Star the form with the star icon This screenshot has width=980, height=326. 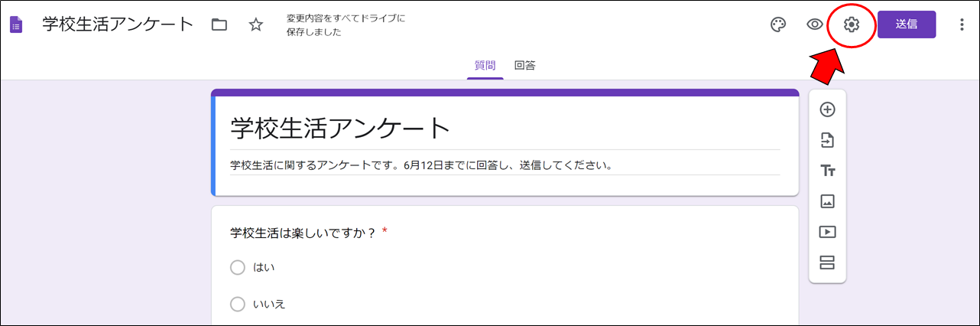tap(256, 24)
